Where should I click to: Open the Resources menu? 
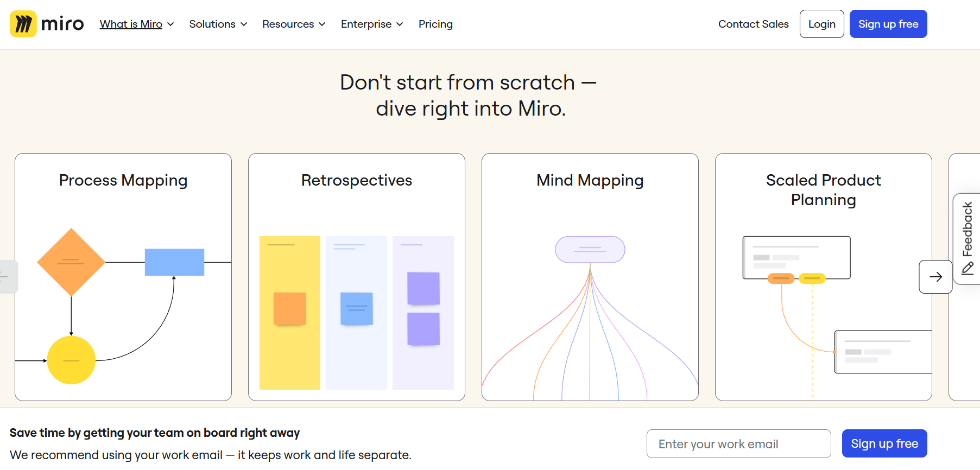(288, 24)
